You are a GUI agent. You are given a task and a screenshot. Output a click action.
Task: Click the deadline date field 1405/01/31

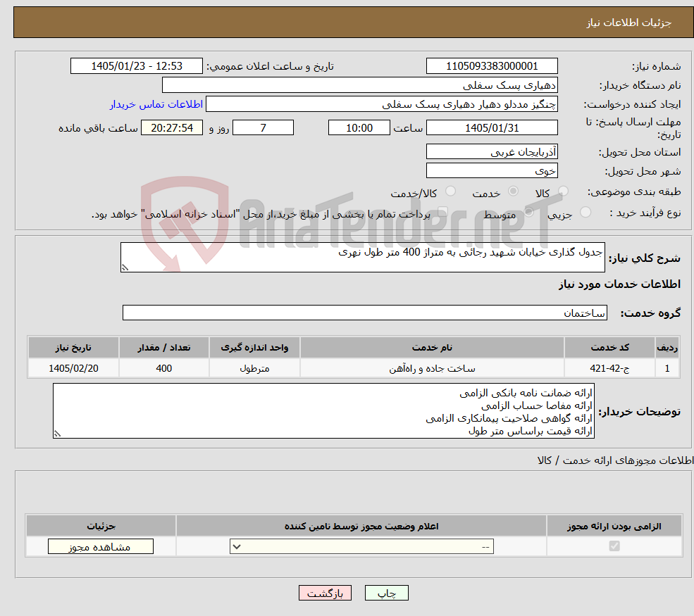coord(492,128)
